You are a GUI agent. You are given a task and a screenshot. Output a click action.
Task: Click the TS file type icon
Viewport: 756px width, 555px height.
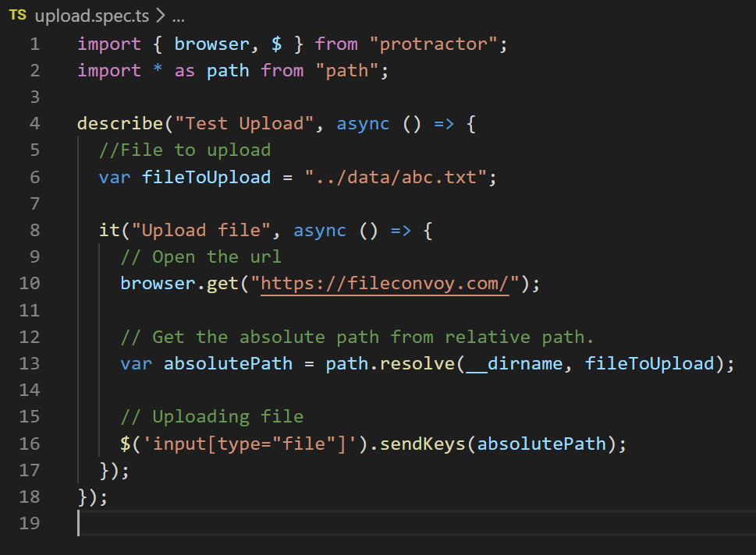[x=17, y=15]
